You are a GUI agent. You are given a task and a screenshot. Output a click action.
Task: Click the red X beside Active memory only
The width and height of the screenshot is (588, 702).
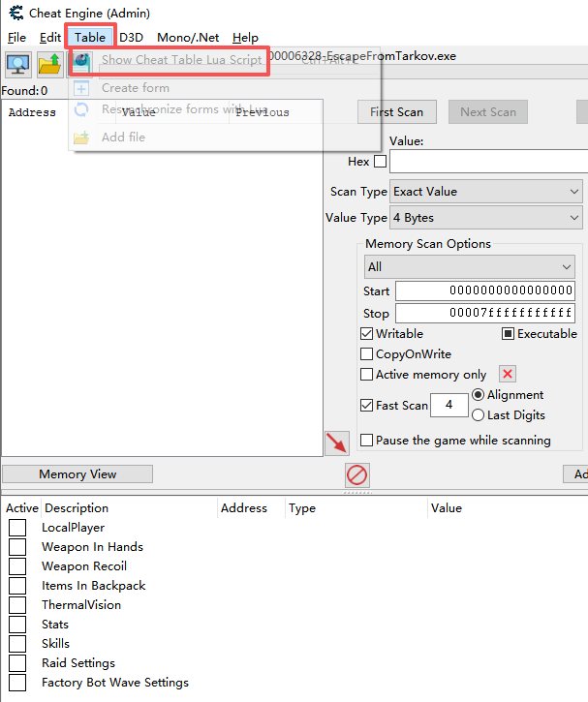[x=508, y=375]
